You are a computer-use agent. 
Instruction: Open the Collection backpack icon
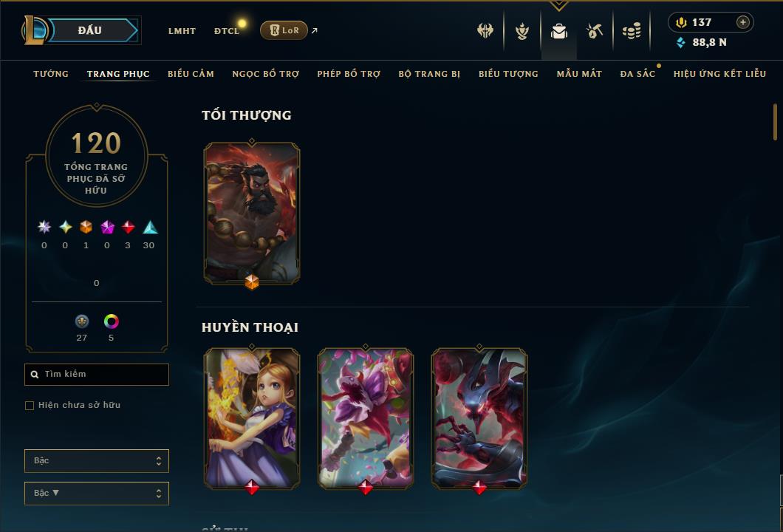click(x=558, y=31)
